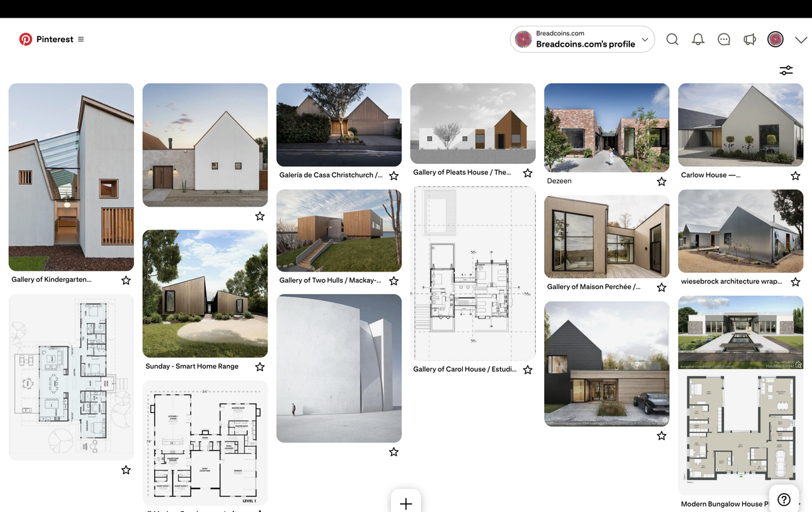The width and height of the screenshot is (812, 512).
Task: Click the Pinterest wordmark text
Action: coord(55,39)
